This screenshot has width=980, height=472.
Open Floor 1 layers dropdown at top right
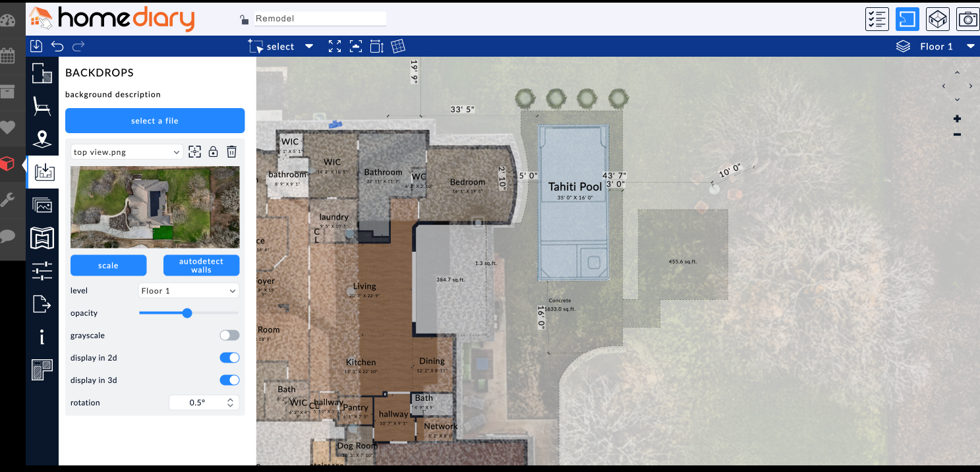point(935,46)
